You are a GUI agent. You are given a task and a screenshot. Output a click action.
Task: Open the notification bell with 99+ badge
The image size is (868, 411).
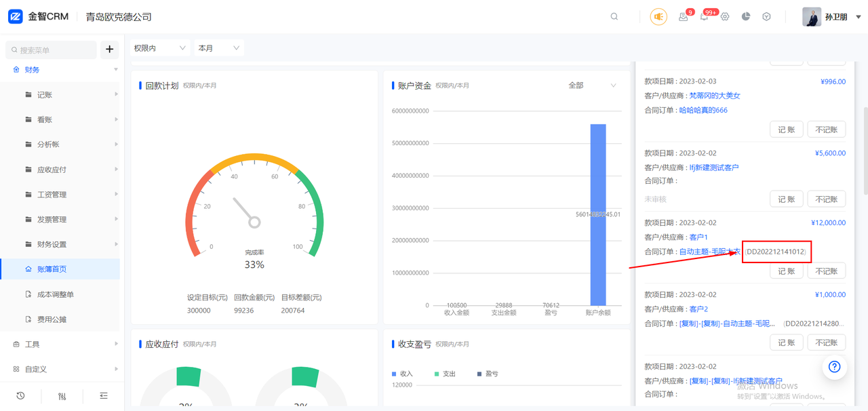704,17
